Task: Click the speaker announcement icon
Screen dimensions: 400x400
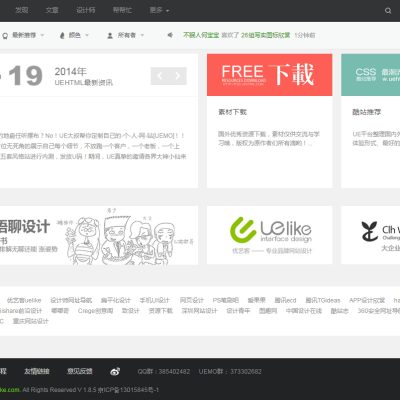Action: click(170, 35)
